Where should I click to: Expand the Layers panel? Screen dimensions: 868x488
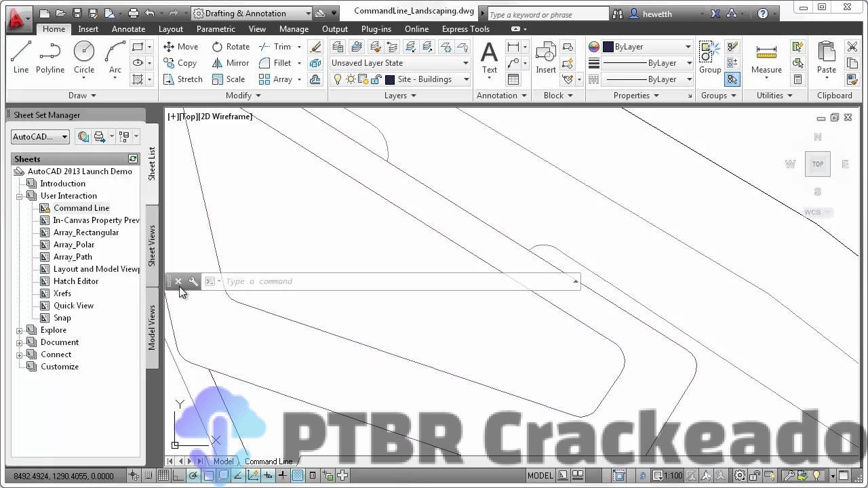[400, 96]
